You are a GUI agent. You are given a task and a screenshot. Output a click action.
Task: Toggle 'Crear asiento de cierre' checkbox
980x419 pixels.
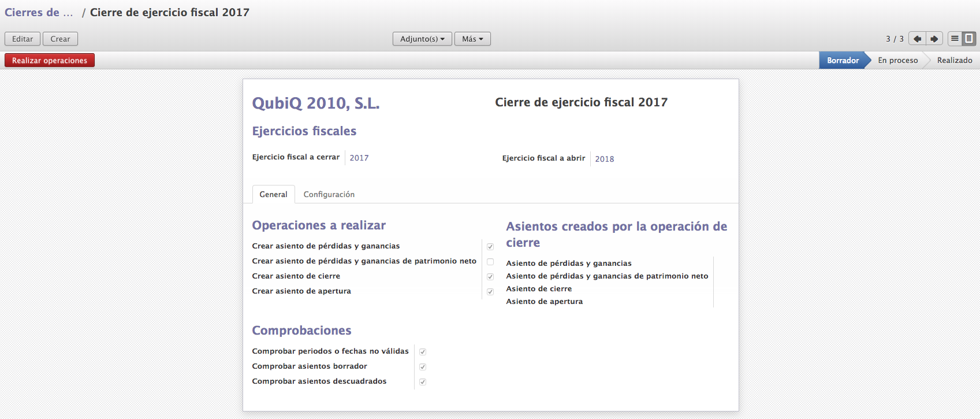tap(490, 277)
